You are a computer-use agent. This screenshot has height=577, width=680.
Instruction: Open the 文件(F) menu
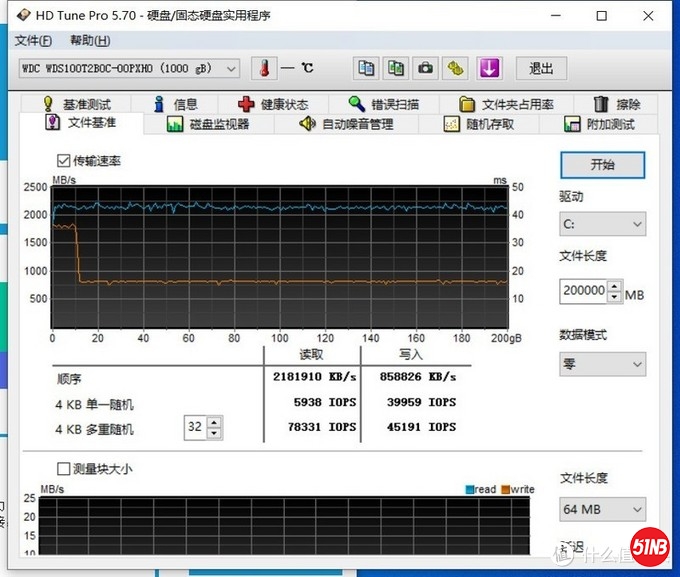click(33, 41)
